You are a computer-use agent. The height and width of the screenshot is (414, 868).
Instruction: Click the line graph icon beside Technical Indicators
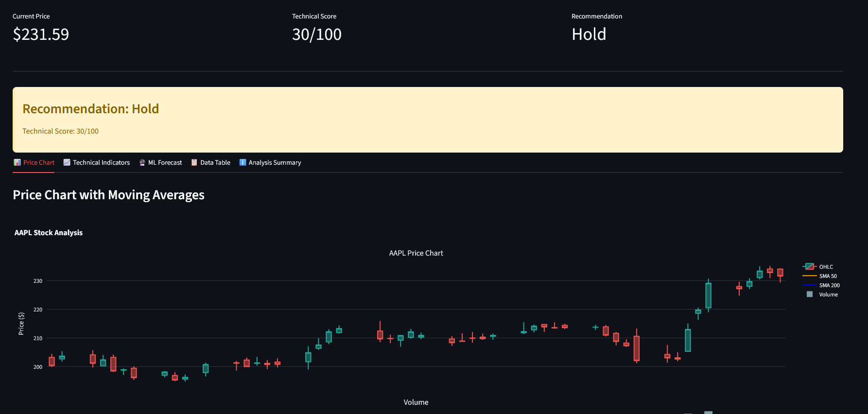67,163
